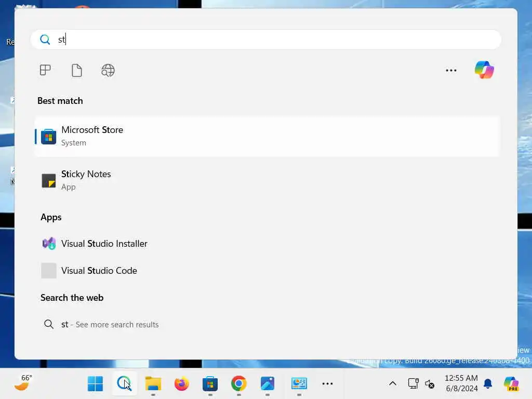The height and width of the screenshot is (399, 532).
Task: Launch Copilot from the search panel
Action: coord(484,70)
